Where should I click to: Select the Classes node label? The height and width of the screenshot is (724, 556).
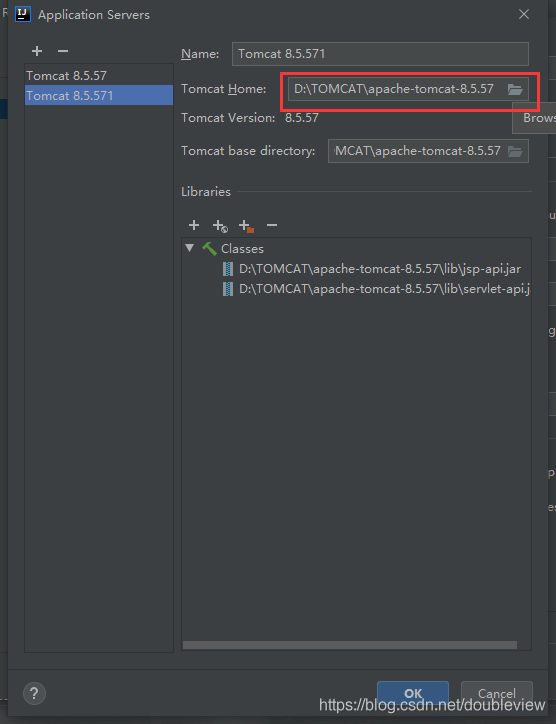coord(242,248)
